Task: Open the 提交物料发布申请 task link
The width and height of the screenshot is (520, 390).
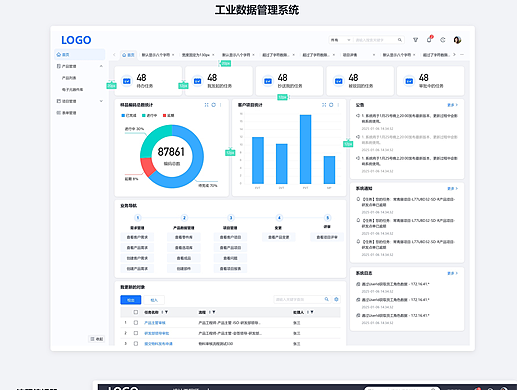Action: pos(158,344)
